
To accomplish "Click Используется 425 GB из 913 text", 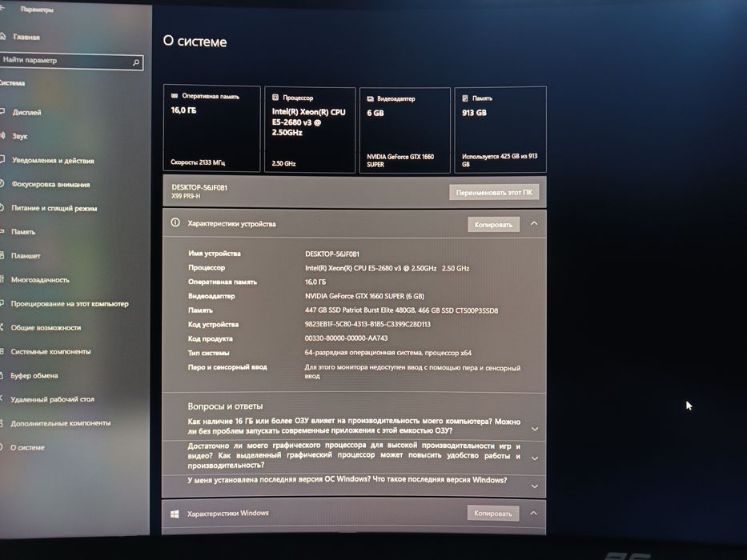I will pos(500,160).
